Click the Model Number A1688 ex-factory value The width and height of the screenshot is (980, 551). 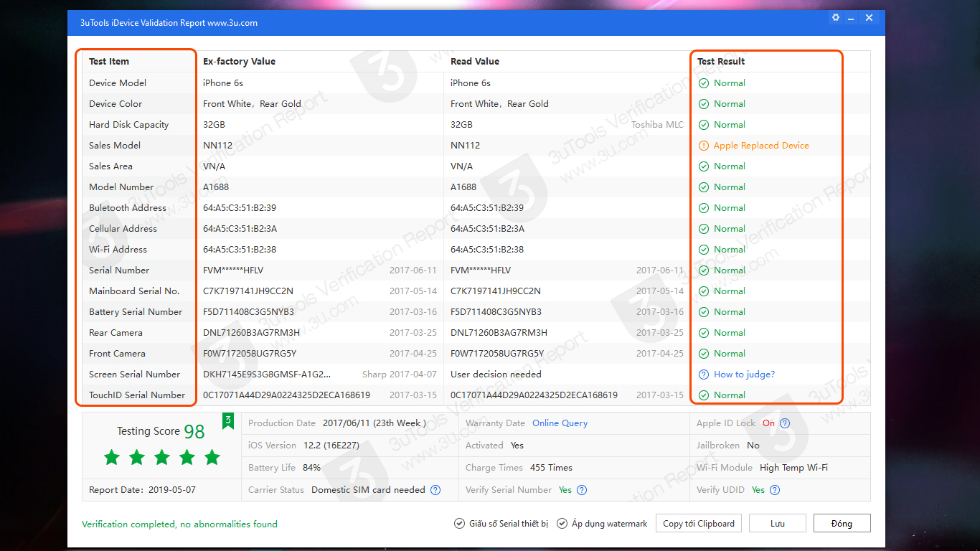(x=216, y=187)
